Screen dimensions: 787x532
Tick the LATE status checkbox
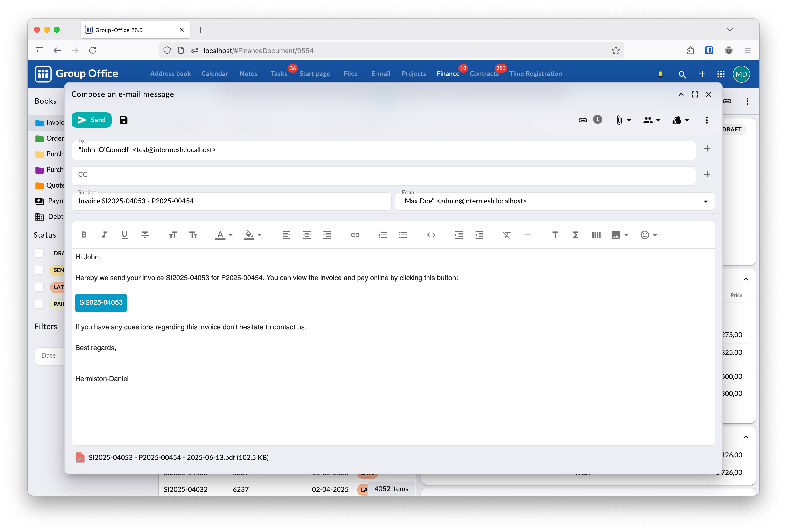click(x=39, y=287)
